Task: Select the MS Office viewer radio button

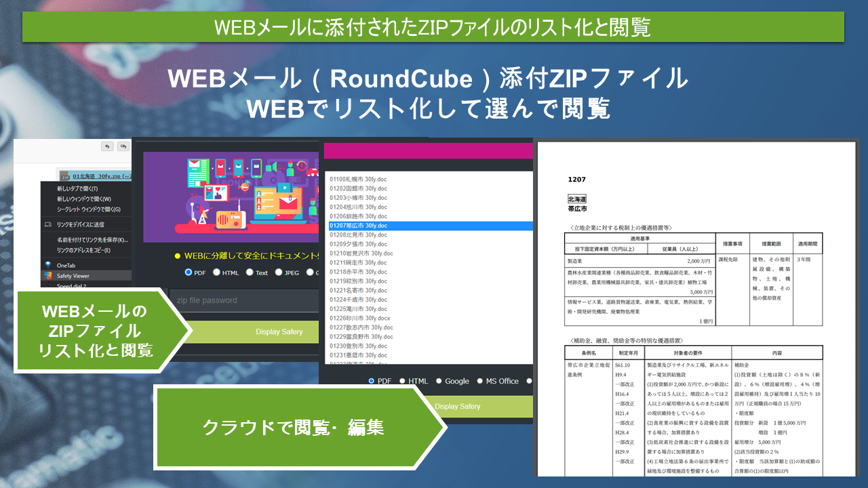Action: 480,381
